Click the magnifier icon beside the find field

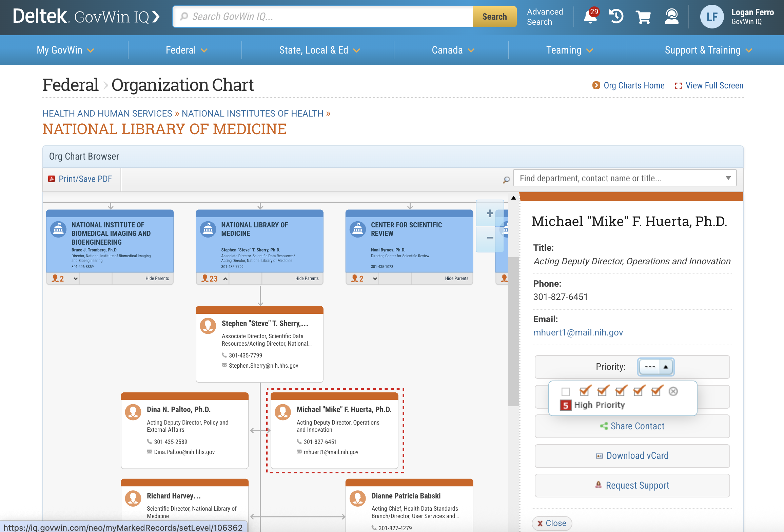coord(506,180)
